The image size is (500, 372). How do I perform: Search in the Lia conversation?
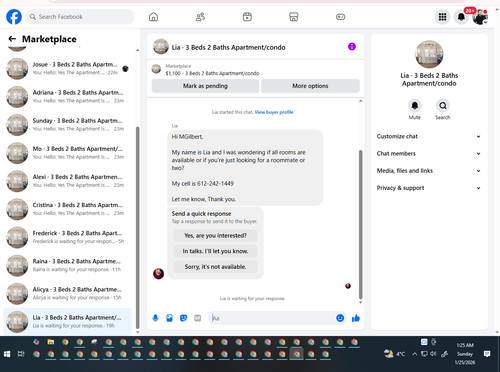point(443,106)
